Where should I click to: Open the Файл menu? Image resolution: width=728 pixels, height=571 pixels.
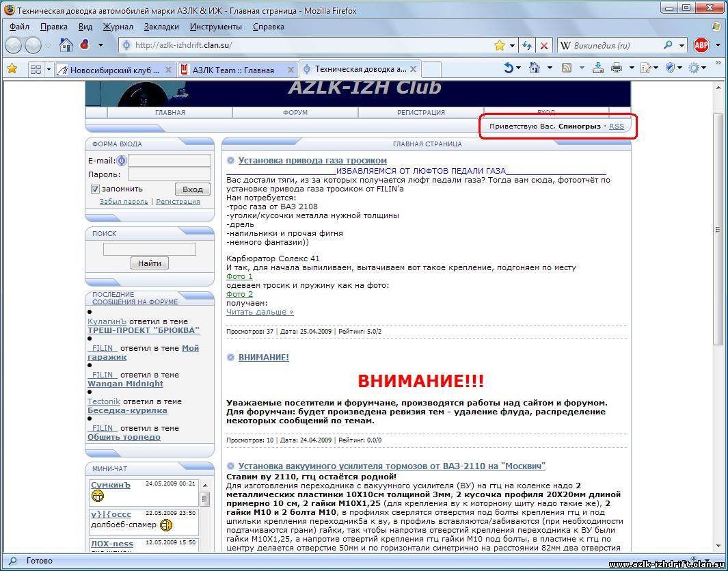pyautogui.click(x=19, y=27)
